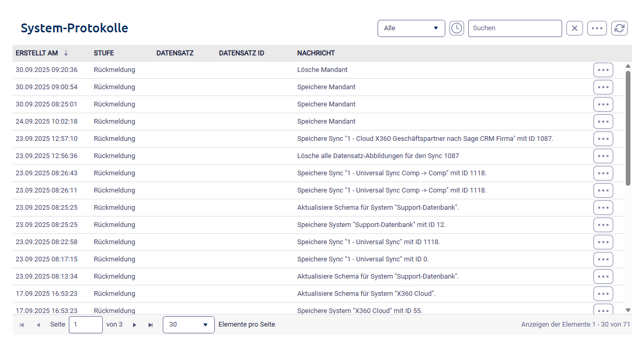The width and height of the screenshot is (644, 348).
Task: Jump to the last page
Action: (x=151, y=325)
